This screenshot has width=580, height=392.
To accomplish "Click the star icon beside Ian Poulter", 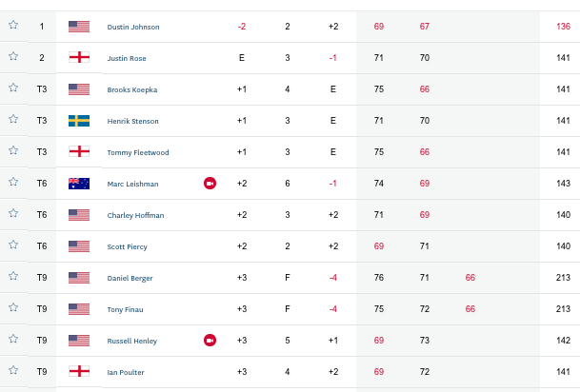I will (x=13, y=370).
